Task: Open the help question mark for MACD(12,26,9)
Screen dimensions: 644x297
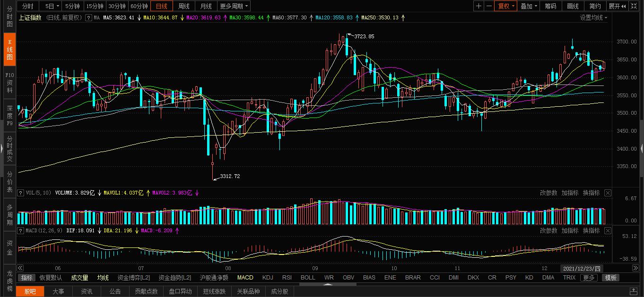Action: 20,230
